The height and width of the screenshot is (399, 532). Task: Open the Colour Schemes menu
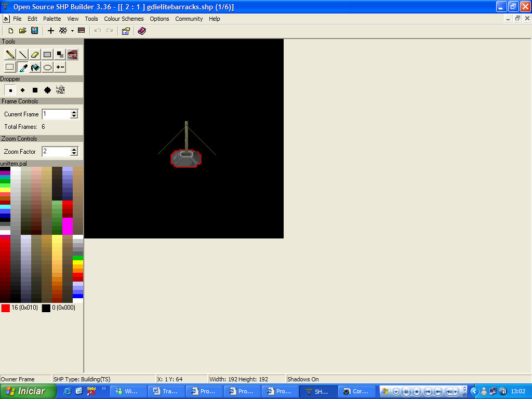[x=124, y=19]
